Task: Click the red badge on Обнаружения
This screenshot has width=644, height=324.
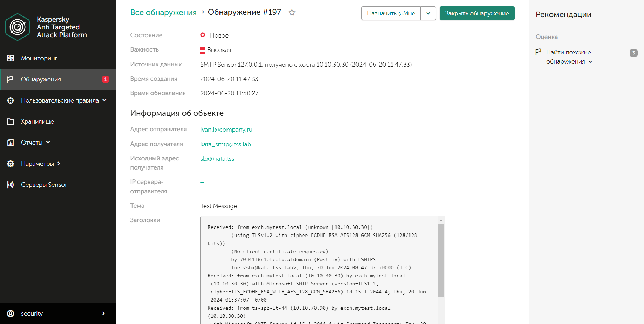Action: click(105, 79)
